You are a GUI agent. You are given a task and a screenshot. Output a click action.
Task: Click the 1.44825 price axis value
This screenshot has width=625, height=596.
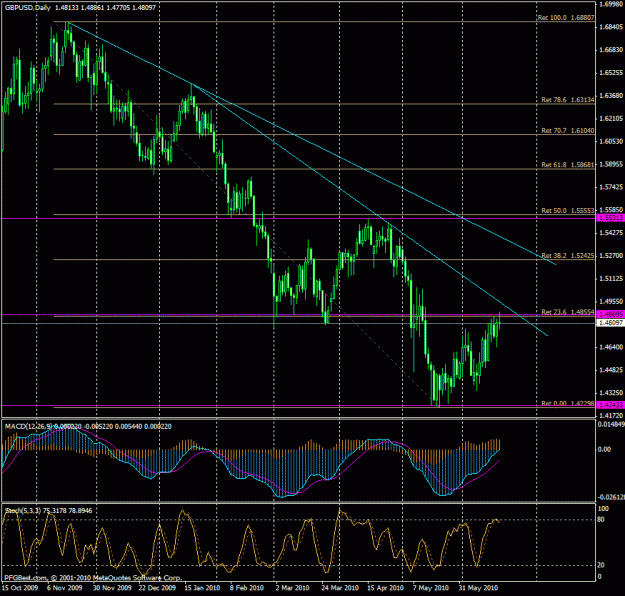coord(611,370)
